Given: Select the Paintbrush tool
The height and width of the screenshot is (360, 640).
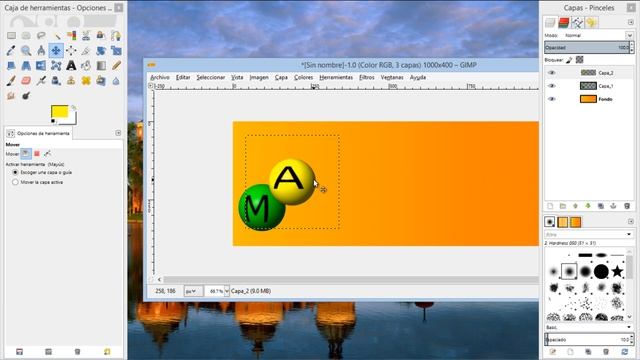Looking at the screenshot, I should [11, 81].
